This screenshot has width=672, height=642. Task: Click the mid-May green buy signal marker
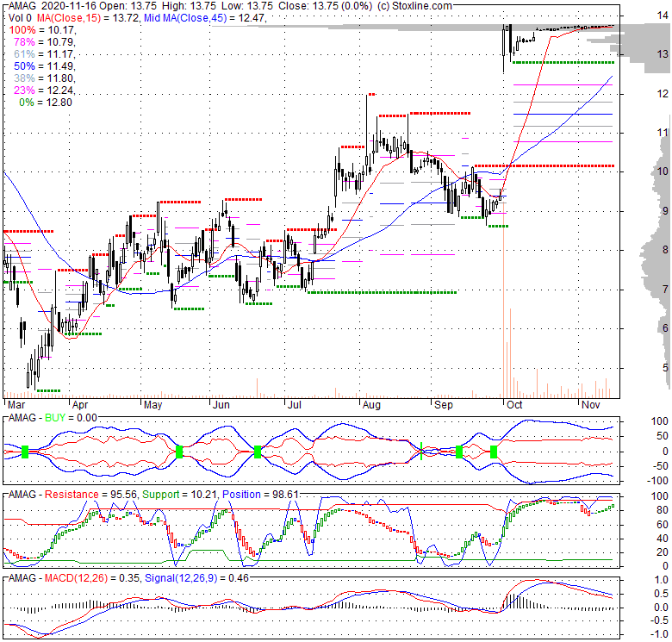coord(179,452)
